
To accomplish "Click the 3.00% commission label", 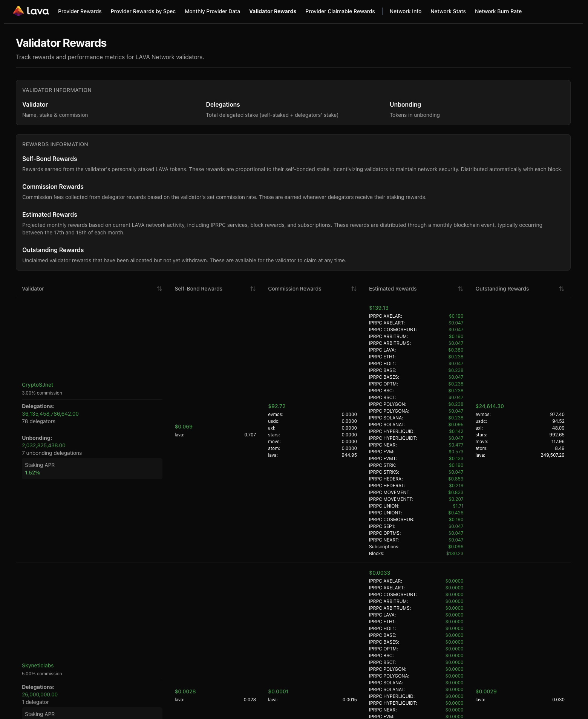I will point(42,393).
